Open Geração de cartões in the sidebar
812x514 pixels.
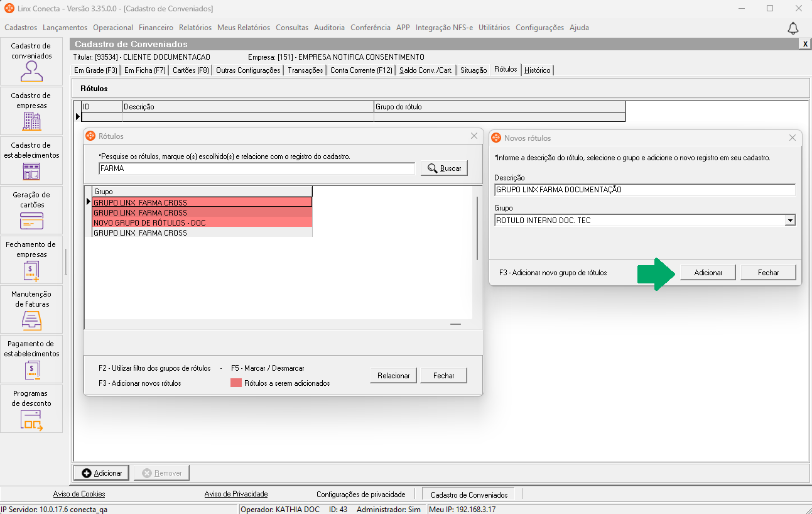tap(31, 211)
